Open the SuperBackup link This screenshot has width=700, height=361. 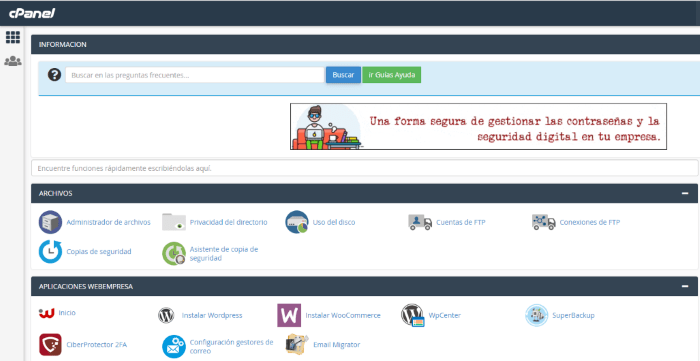coord(574,315)
